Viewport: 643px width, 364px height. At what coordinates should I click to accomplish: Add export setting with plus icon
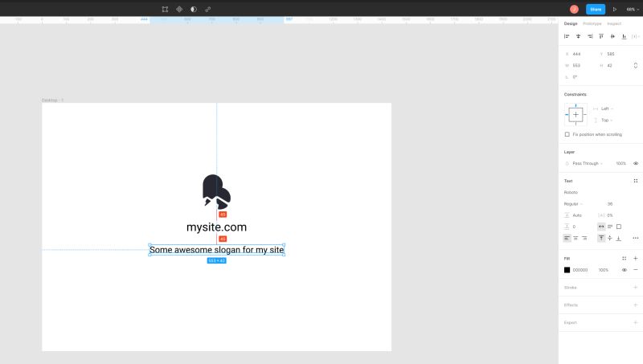tap(636, 322)
